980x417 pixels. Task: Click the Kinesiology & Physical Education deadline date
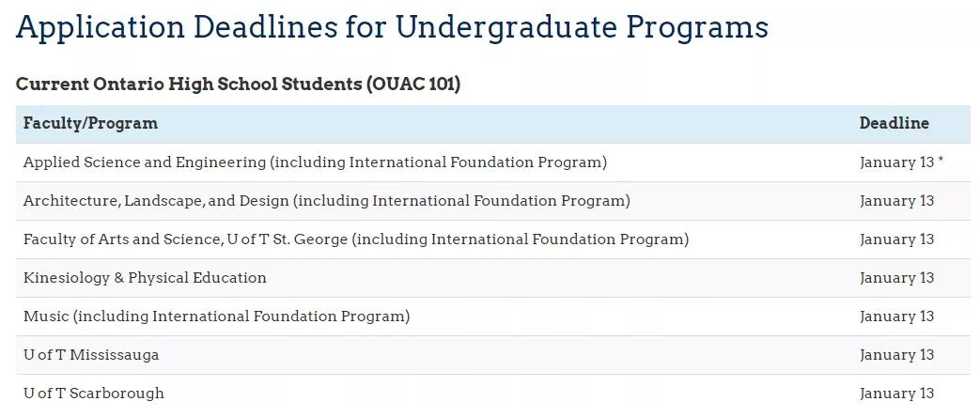tap(896, 278)
